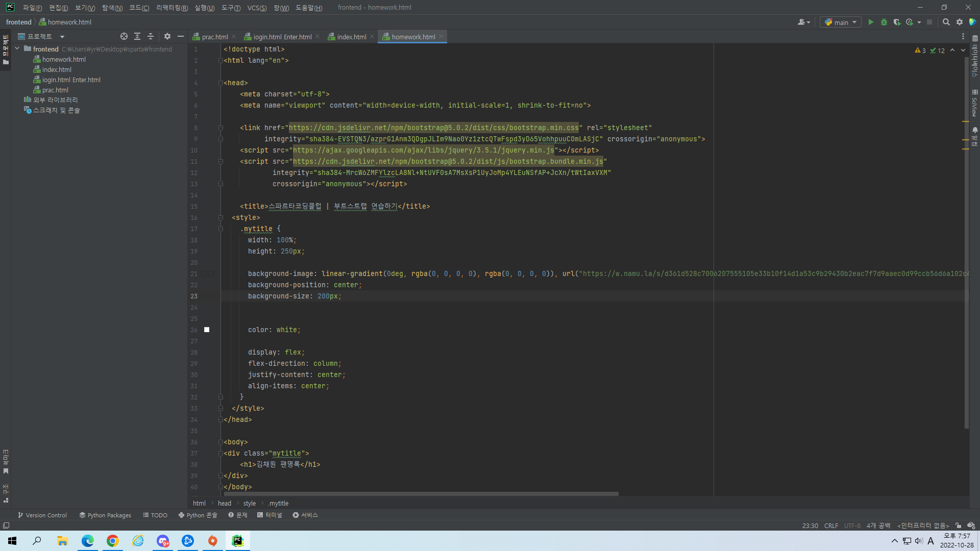Close the homework.html editor tab
The image size is (980, 551).
[x=441, y=36]
